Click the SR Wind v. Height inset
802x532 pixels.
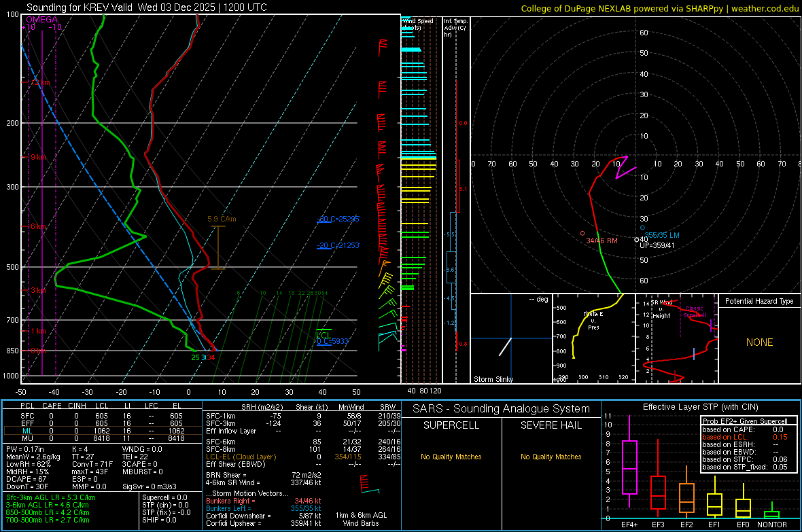677,338
